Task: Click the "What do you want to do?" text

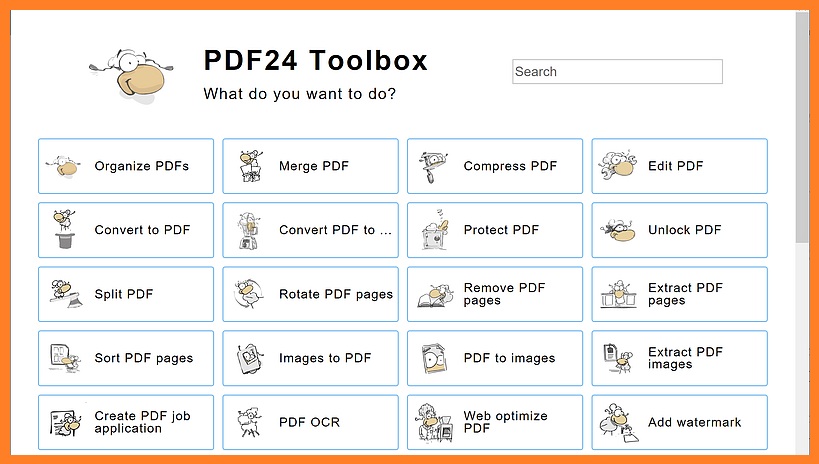Action: pos(300,94)
